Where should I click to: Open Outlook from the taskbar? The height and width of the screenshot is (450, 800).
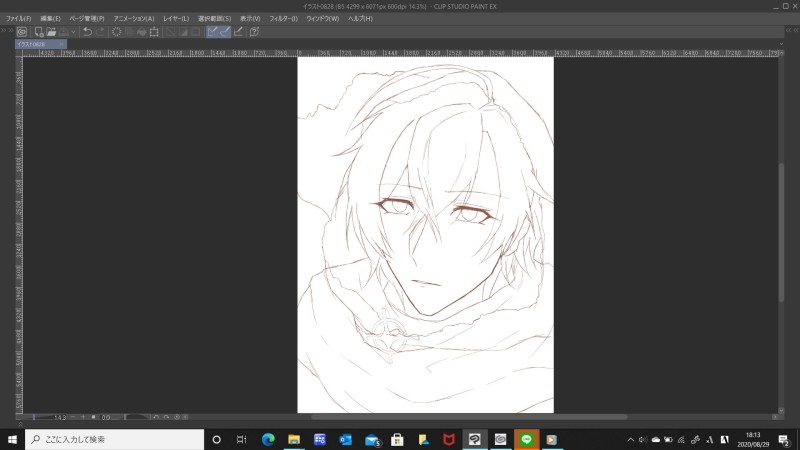[345, 439]
